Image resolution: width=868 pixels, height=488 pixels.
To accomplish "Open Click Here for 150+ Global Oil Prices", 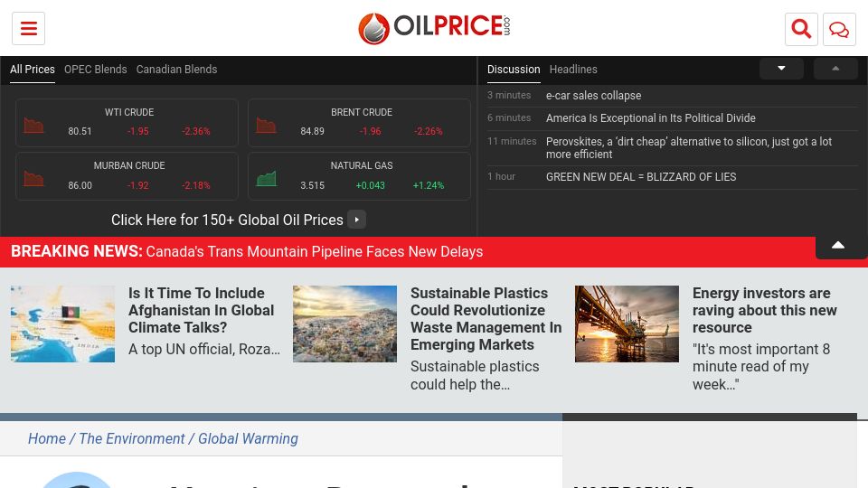I will 227,220.
